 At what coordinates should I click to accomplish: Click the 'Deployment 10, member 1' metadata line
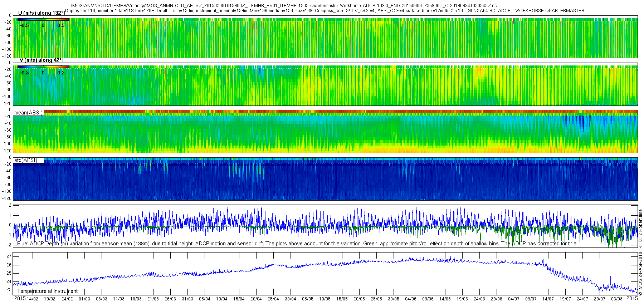coord(325,11)
